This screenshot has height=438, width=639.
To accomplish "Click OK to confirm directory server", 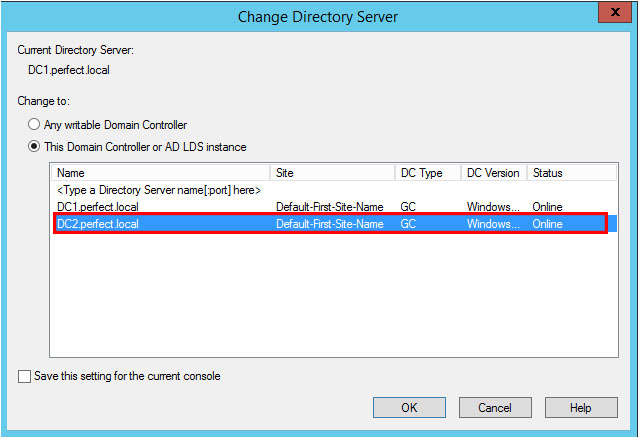I will (409, 407).
